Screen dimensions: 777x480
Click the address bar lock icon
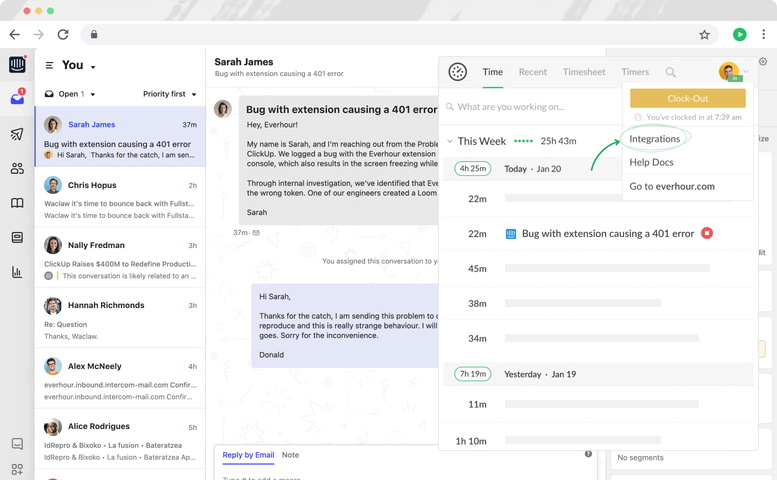94,34
